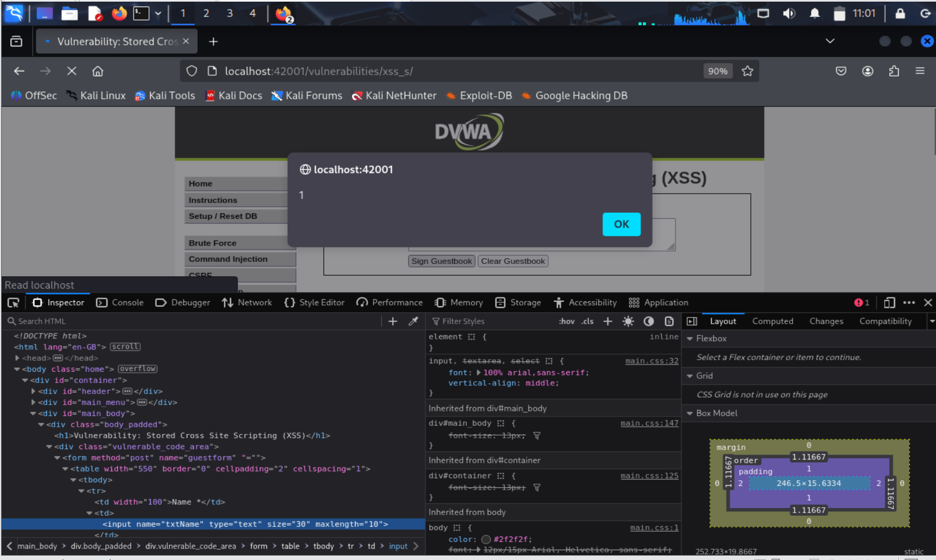Open the Kali applications menu

tap(14, 13)
